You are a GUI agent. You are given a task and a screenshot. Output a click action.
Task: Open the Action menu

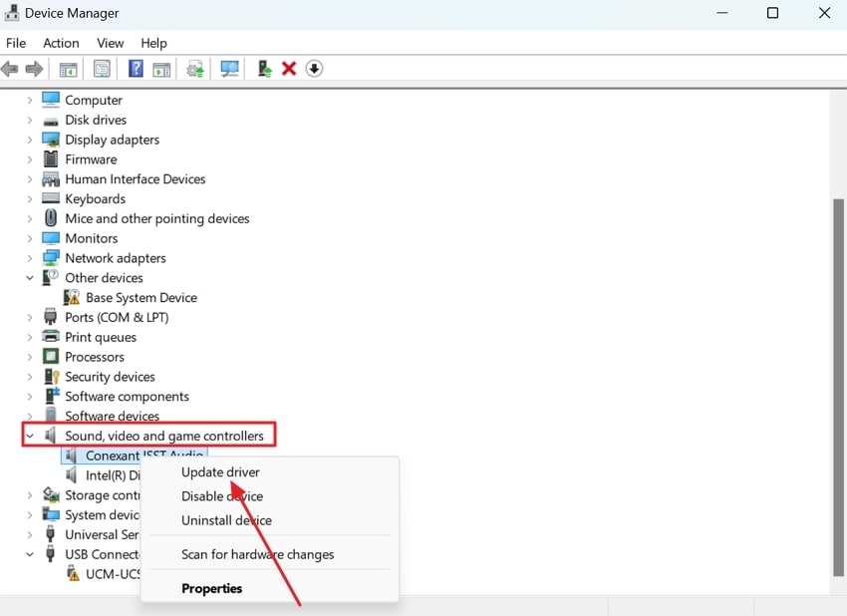pos(61,43)
